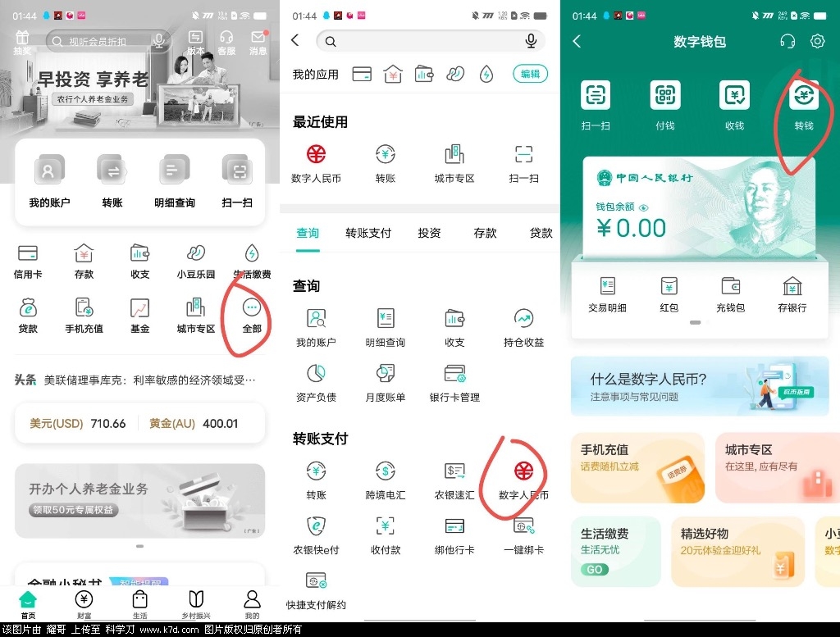Open 资产负债 in the 查询 section
Screen dimensions: 840x637
tap(316, 383)
